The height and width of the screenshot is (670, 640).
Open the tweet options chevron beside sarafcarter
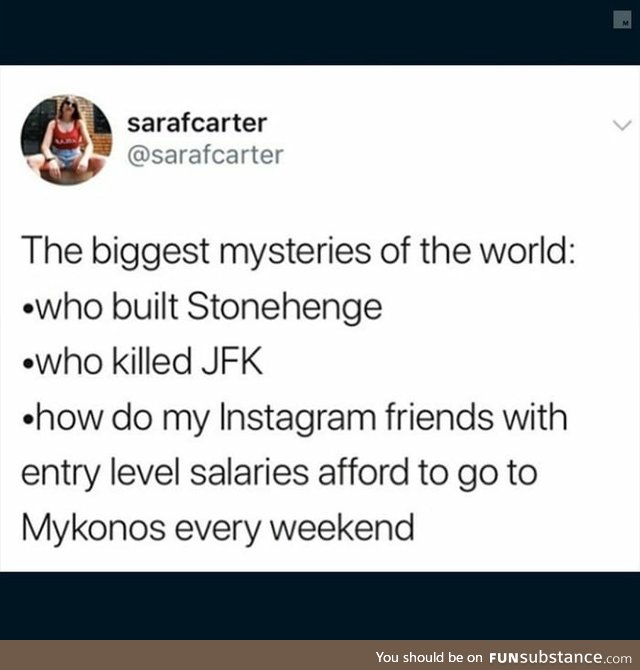click(622, 125)
